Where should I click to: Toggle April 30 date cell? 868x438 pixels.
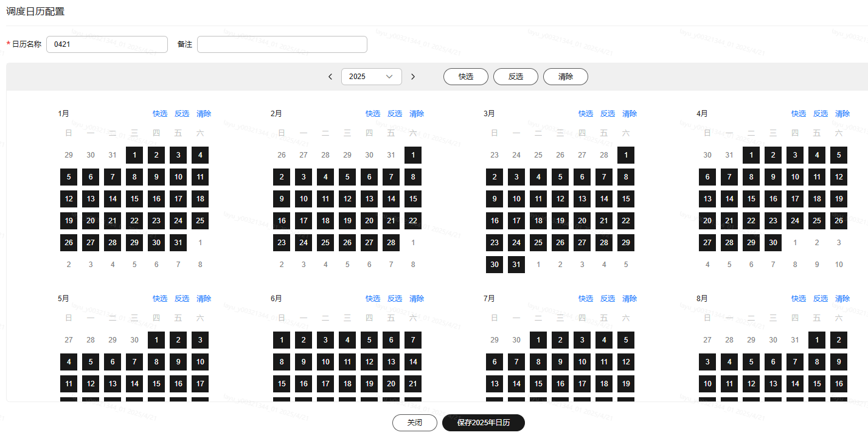[773, 243]
